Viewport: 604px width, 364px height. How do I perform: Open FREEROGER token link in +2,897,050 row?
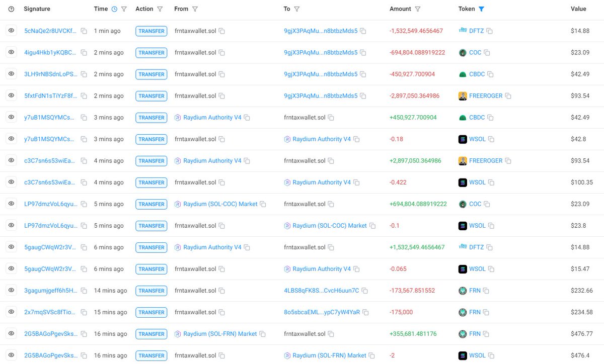coord(486,161)
